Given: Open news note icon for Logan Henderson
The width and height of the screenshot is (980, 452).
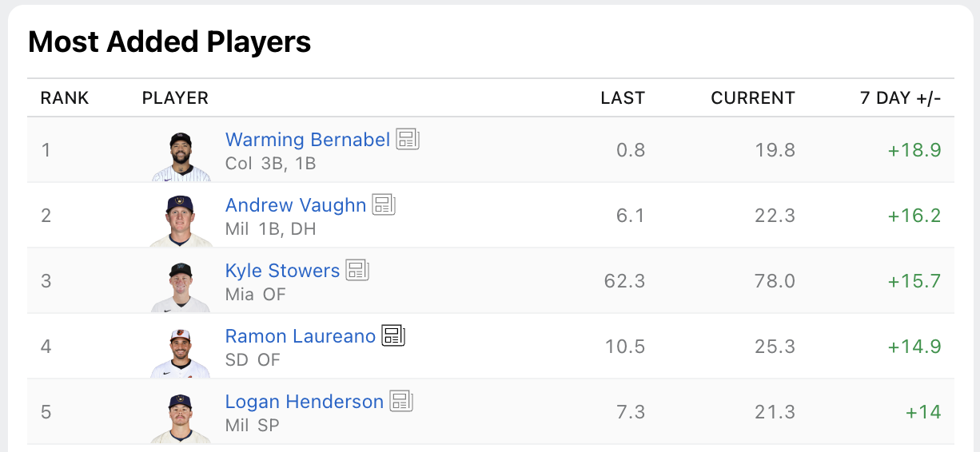Looking at the screenshot, I should coord(401,402).
